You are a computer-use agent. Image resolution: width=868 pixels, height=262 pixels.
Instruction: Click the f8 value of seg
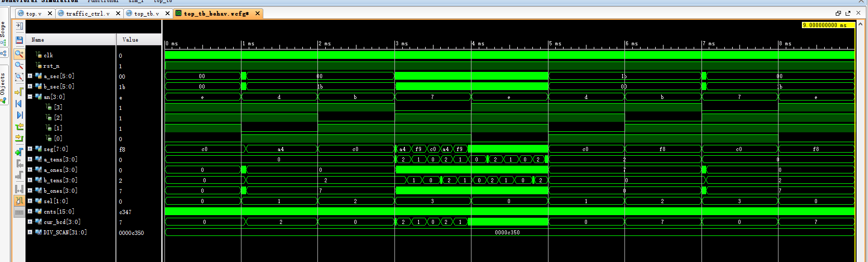(x=122, y=149)
